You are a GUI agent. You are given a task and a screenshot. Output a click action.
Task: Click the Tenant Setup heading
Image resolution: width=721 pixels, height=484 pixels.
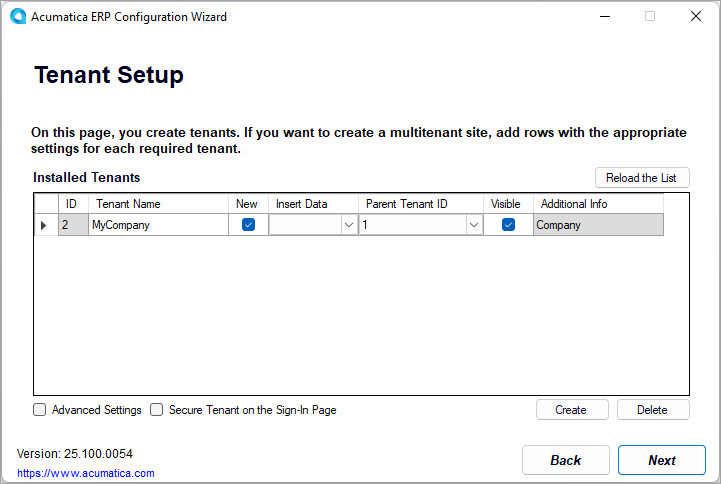(109, 75)
